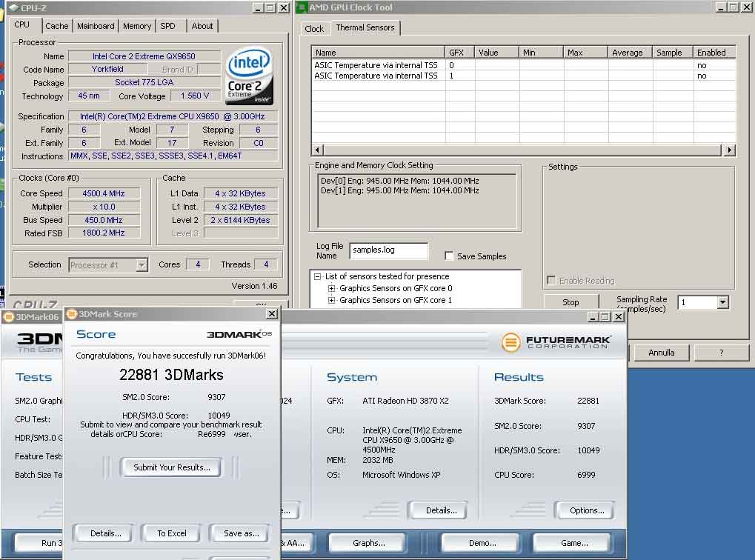755x560 pixels.
Task: Click the 'ATI Radeon HD 3870 X2' GFX entry
Action: point(405,401)
